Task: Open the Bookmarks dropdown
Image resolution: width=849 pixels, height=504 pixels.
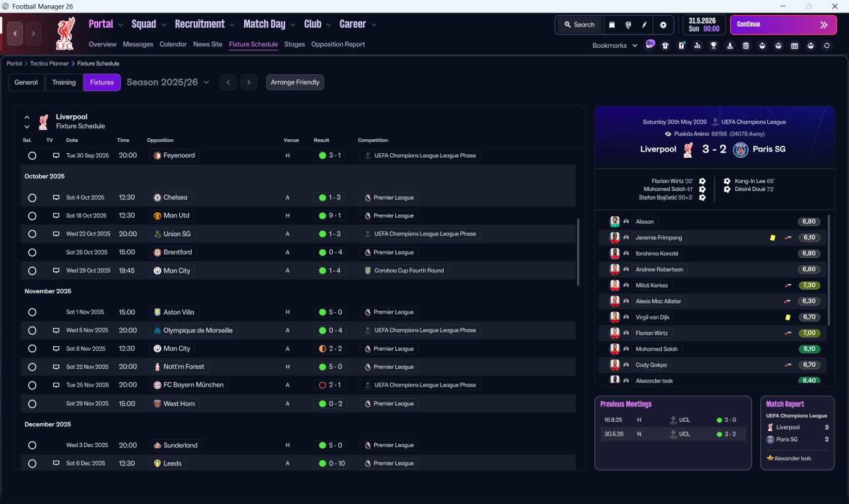Action: click(615, 46)
